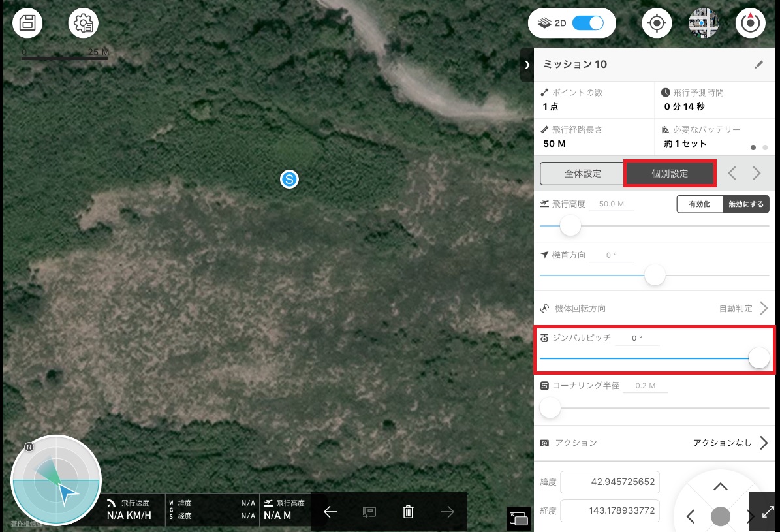Image resolution: width=780 pixels, height=532 pixels.
Task: Click the back arrow in bottom toolbar
Action: click(x=330, y=512)
